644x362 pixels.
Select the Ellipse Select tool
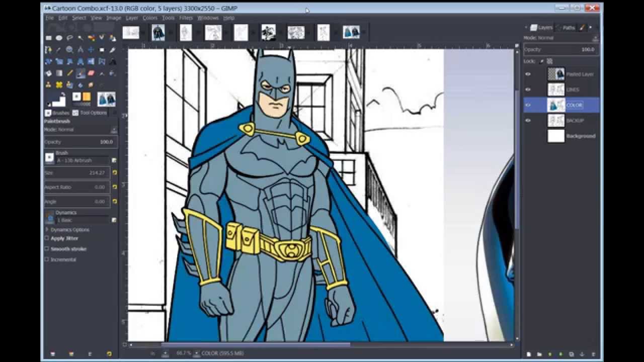59,38
